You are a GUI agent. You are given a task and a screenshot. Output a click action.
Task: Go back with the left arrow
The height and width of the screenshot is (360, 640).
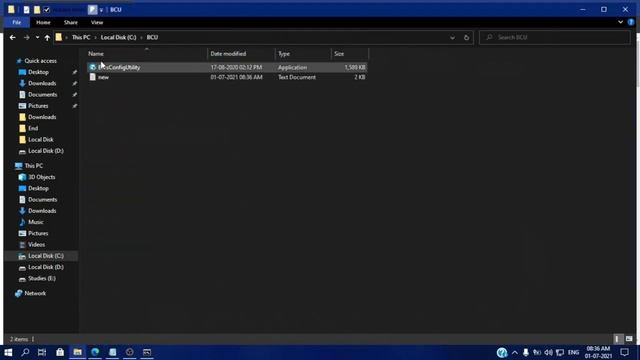click(13, 38)
